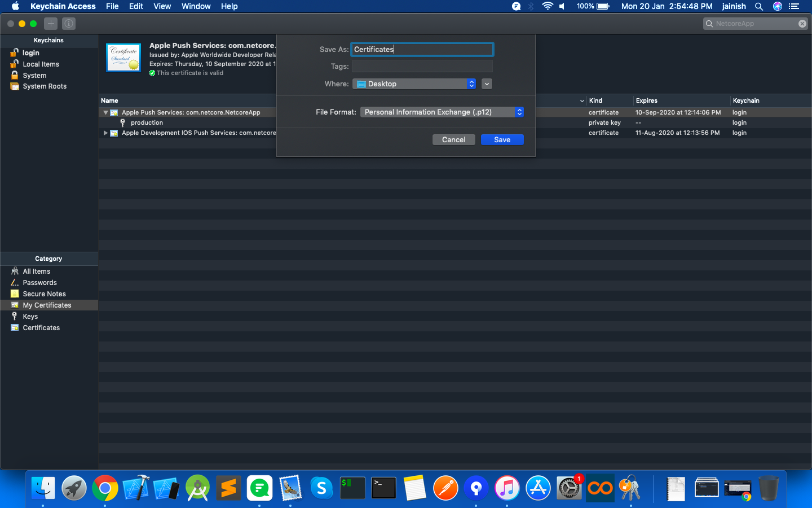Open the Apple menu
Viewport: 812px width, 508px height.
15,6
